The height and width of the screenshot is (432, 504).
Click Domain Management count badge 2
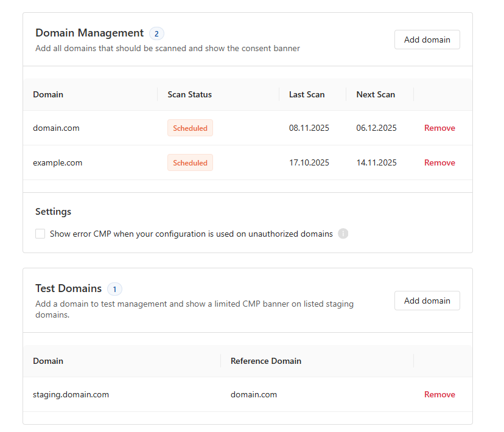(156, 33)
